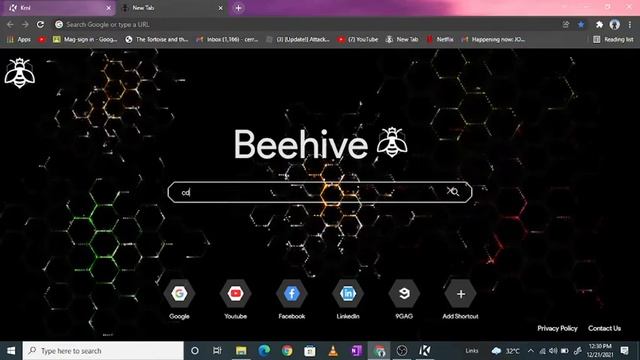Open the Inbox Gmail bookmark
640x360 pixels.
tap(227, 39)
